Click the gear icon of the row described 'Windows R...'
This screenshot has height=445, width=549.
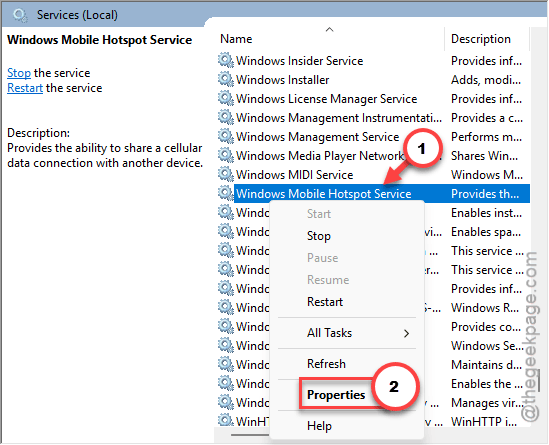click(x=225, y=307)
